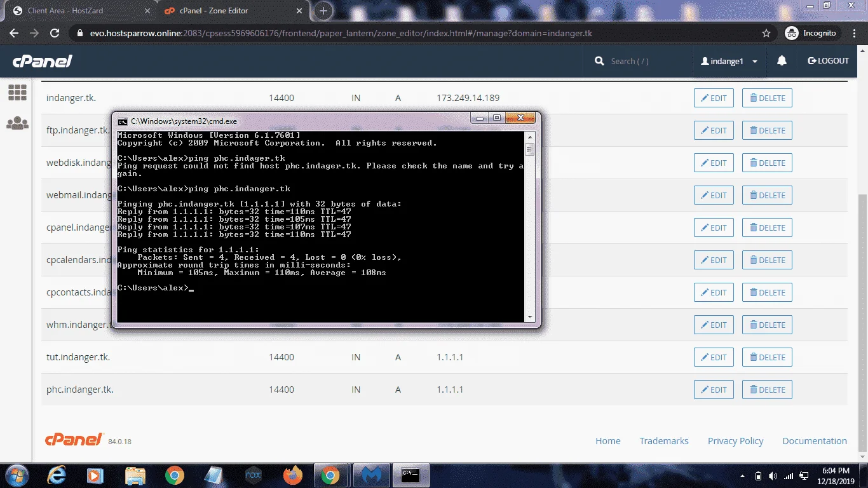Screen dimensions: 868x488
Task: Open the User Manager people icon in sidebar
Action: click(17, 123)
